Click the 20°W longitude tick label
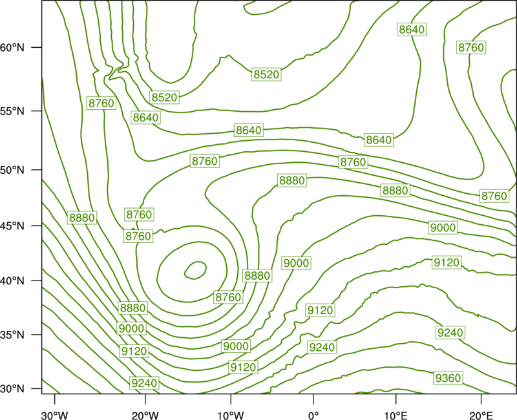This screenshot has height=420, width=517. [x=145, y=415]
